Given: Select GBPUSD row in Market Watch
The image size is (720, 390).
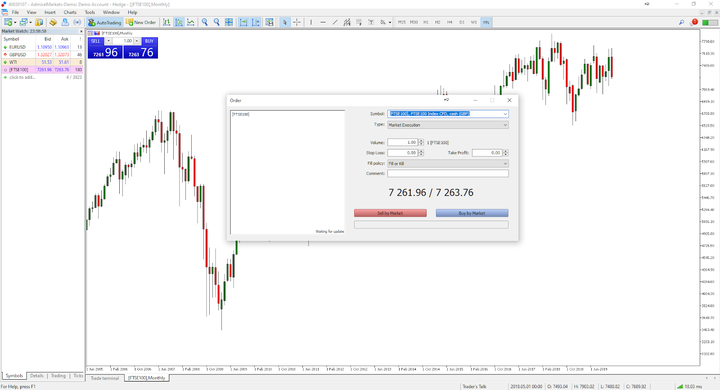Looking at the screenshot, I should pyautogui.click(x=42, y=55).
